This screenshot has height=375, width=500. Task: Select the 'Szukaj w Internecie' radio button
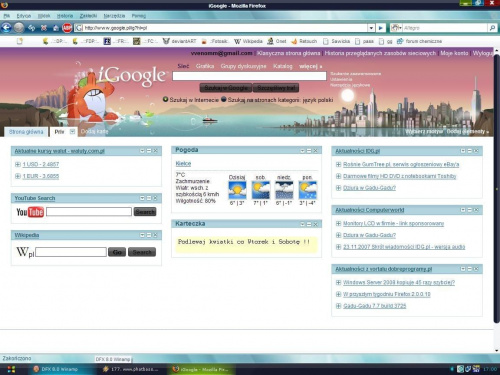(x=165, y=99)
